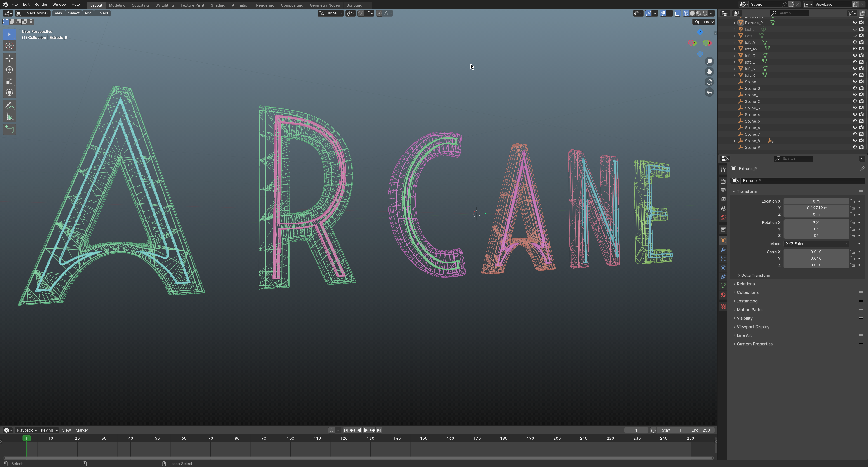This screenshot has width=868, height=467.
Task: Switch to the Sculpting workspace tab
Action: (140, 5)
